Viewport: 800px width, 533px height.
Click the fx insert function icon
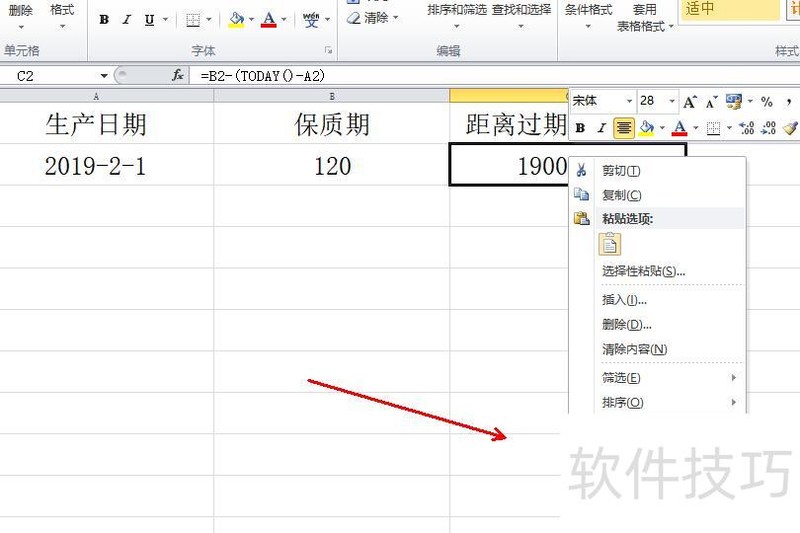click(x=178, y=75)
